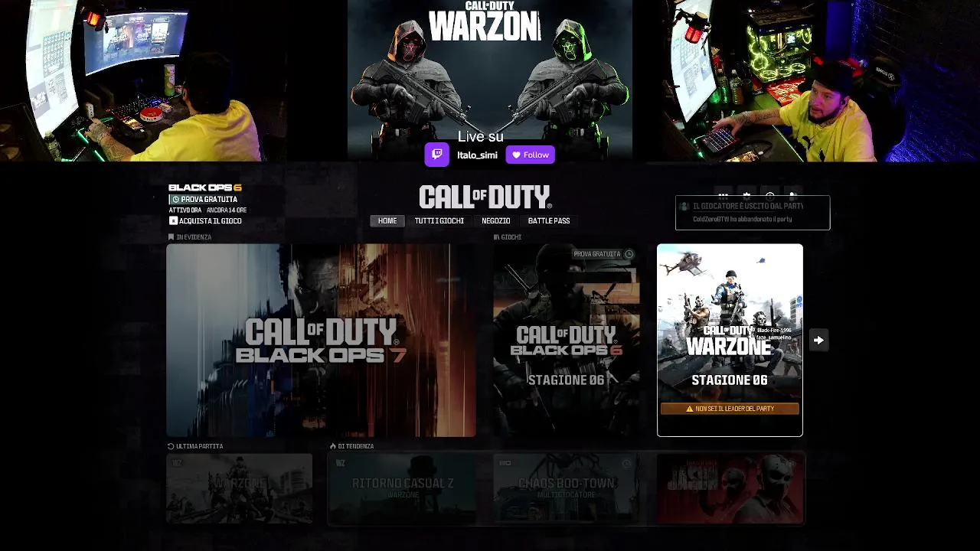Click the clock icon on the Black Ops 6 card
Image resolution: width=980 pixels, height=551 pixels.
click(629, 254)
